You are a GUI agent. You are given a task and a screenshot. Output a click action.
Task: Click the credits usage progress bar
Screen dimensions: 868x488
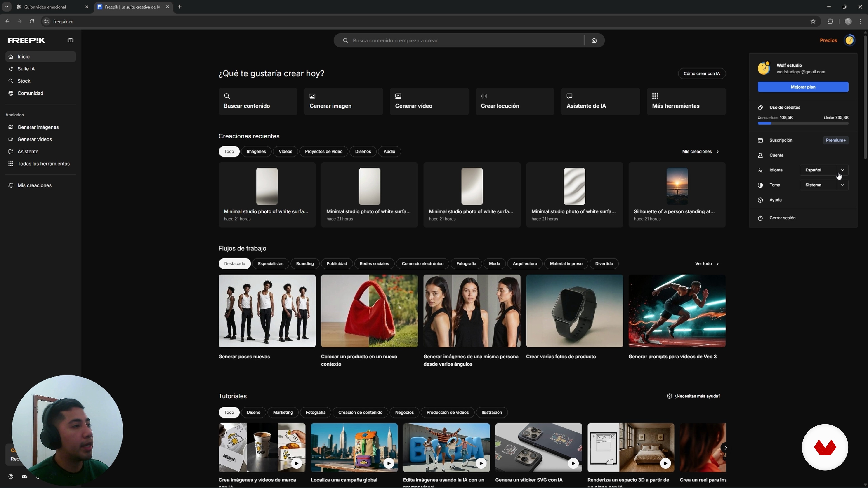(x=803, y=124)
